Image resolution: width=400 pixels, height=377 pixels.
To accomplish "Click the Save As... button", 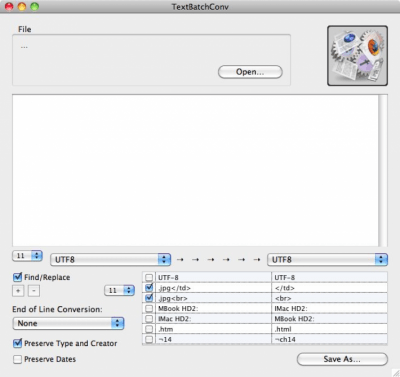I will pyautogui.click(x=342, y=359).
